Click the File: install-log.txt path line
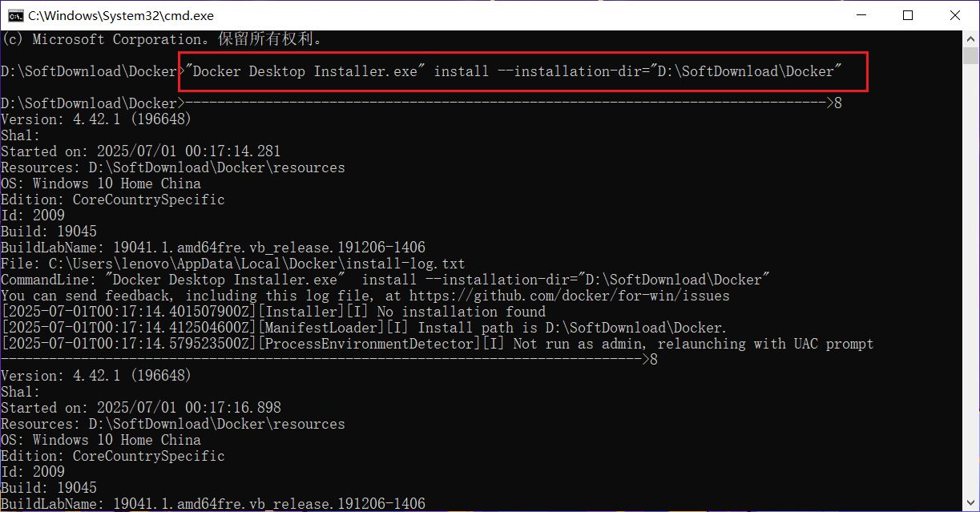This screenshot has height=512, width=980. [x=233, y=264]
